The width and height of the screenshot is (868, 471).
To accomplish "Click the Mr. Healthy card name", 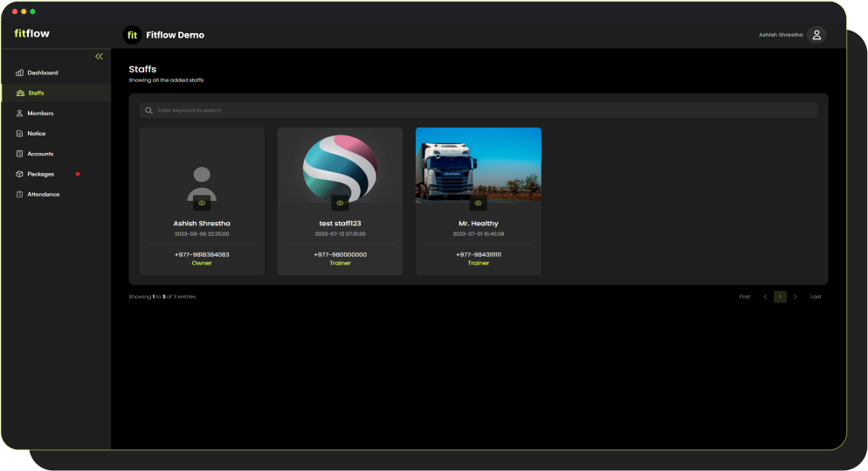I will [x=479, y=224].
